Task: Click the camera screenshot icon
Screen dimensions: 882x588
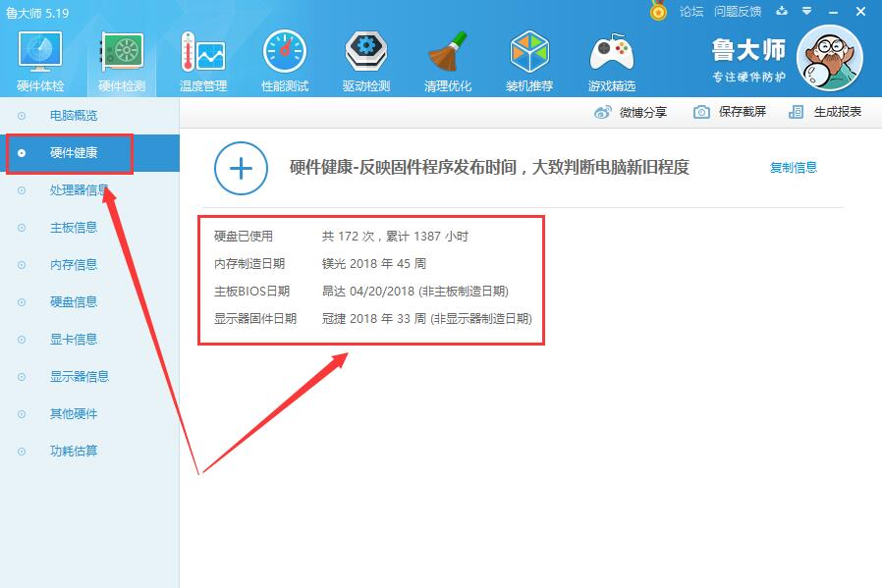Action: pos(701,112)
